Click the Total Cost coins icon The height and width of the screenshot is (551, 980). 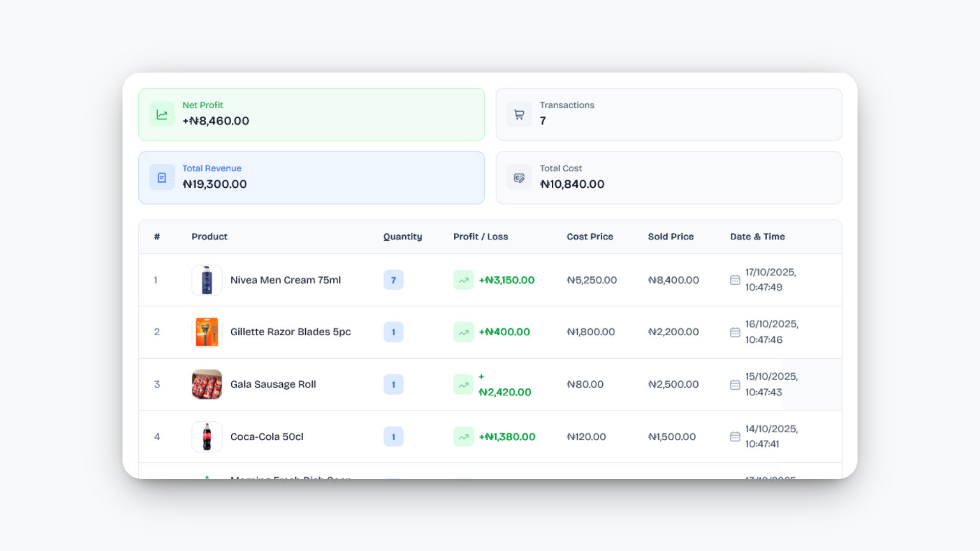click(x=519, y=178)
